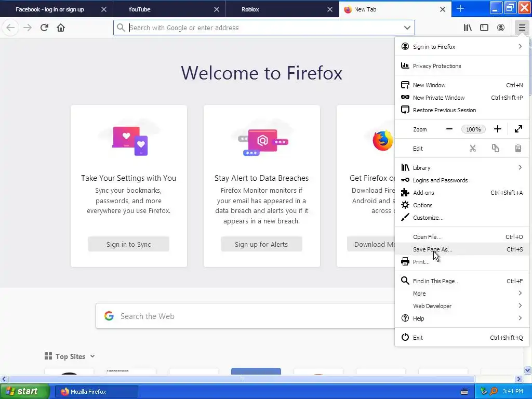Open Privacy Protections menu item
Image resolution: width=532 pixels, height=399 pixels.
pos(462,66)
